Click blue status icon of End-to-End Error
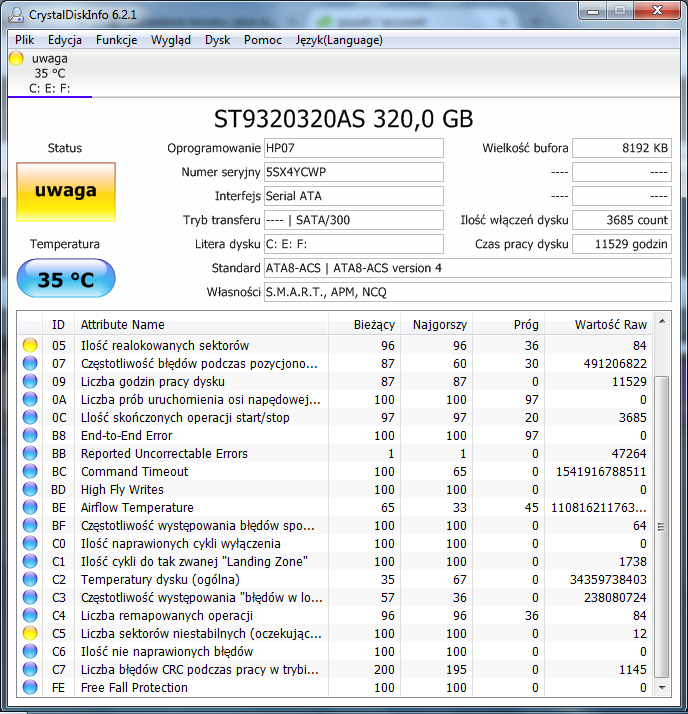The image size is (688, 714). 30,435
